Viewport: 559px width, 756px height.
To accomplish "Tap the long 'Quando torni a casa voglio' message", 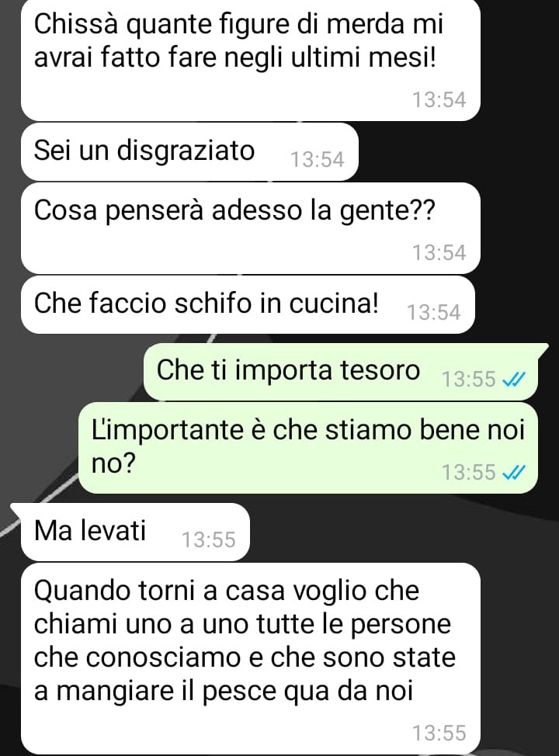I will (250, 659).
